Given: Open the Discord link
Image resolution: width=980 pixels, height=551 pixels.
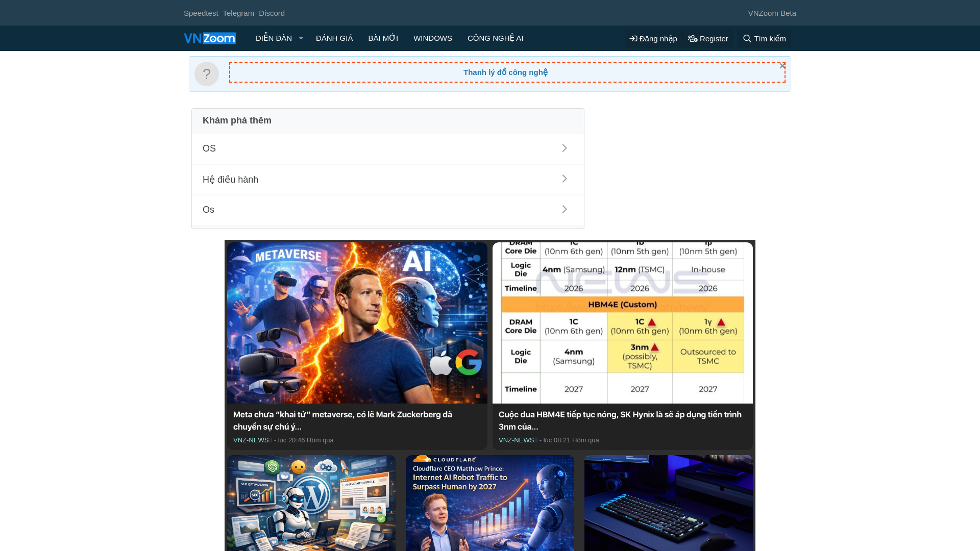Looking at the screenshot, I should (x=272, y=13).
